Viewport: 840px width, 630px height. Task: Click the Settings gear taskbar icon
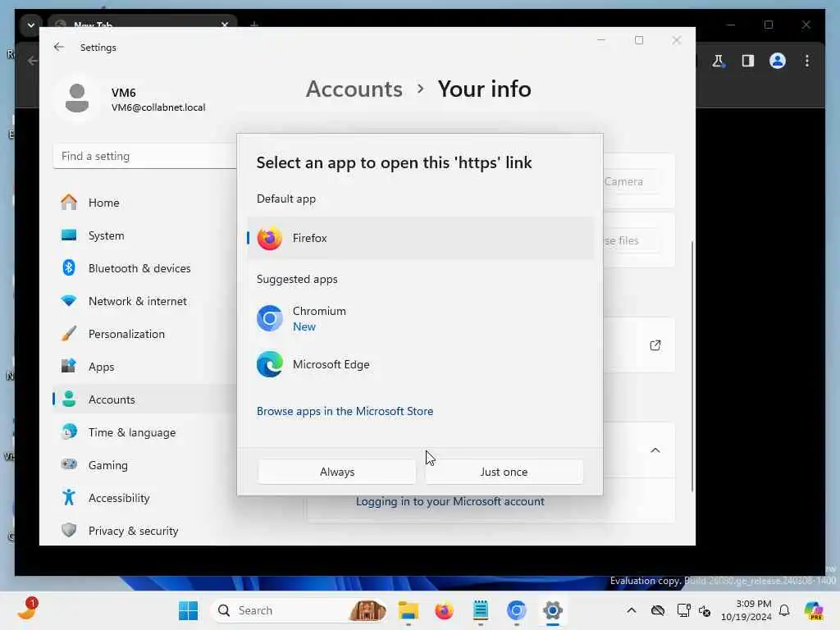tap(552, 610)
